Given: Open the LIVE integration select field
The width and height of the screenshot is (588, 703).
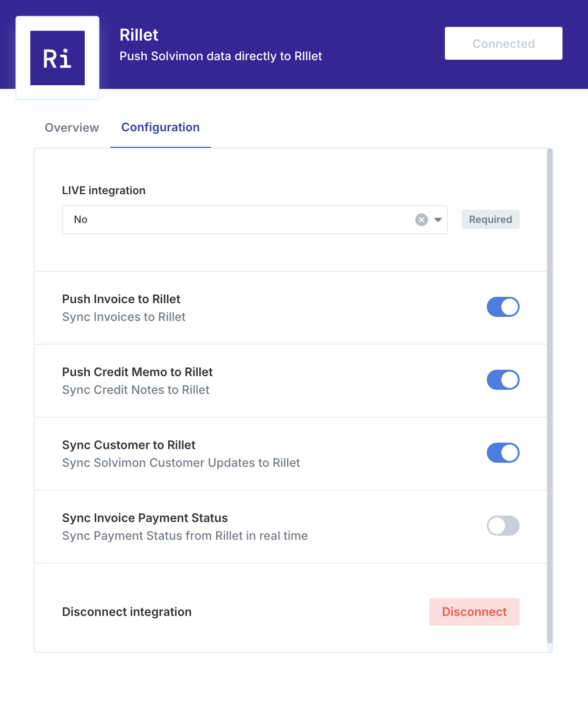Looking at the screenshot, I should point(255,220).
